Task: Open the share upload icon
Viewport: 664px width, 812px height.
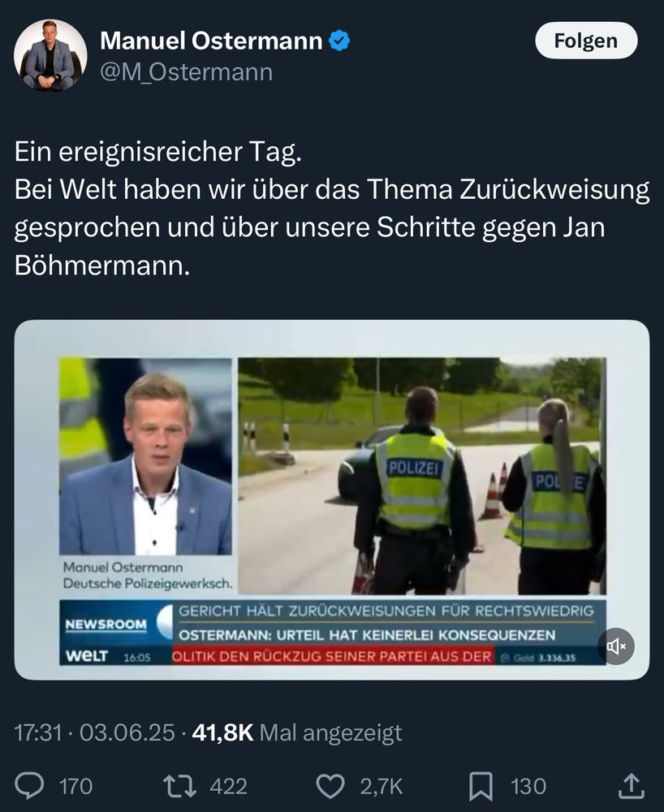Action: 632,785
